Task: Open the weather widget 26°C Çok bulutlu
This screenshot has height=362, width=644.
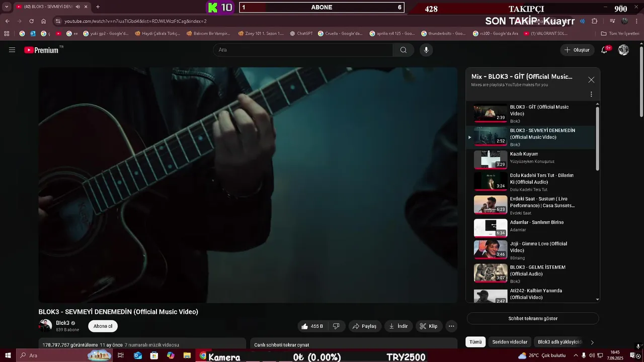Action: click(541, 355)
